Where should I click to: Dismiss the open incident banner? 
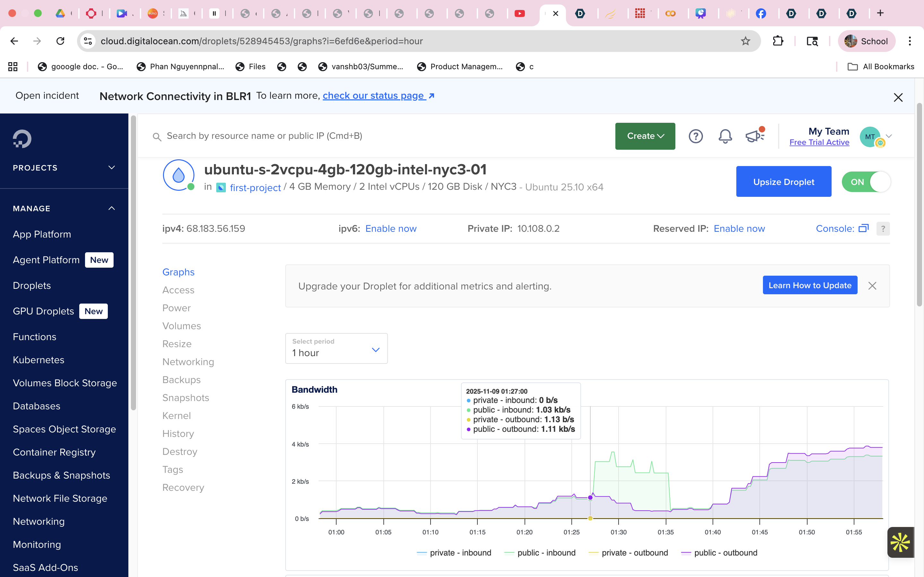(x=898, y=97)
